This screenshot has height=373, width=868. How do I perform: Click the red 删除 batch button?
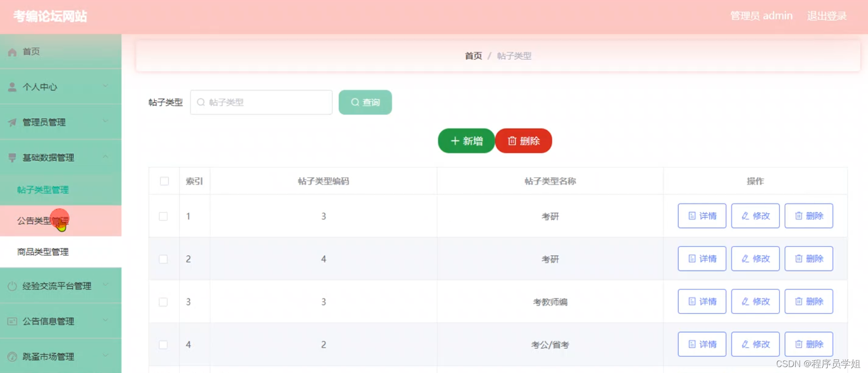pos(524,141)
